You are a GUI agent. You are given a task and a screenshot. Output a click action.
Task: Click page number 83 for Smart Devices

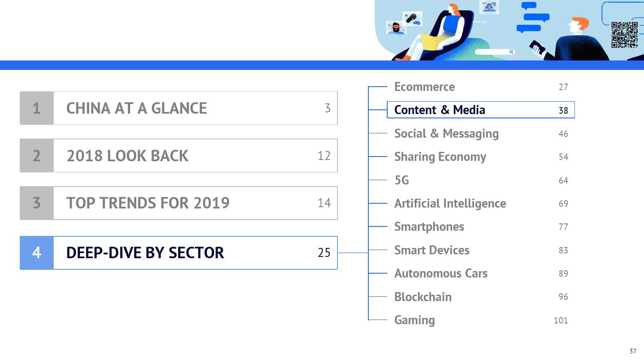point(563,250)
